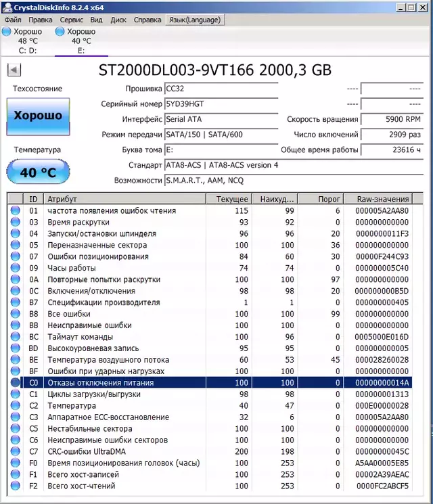The height and width of the screenshot is (504, 433).
Task: Click the Текущее column header
Action: pos(229,199)
